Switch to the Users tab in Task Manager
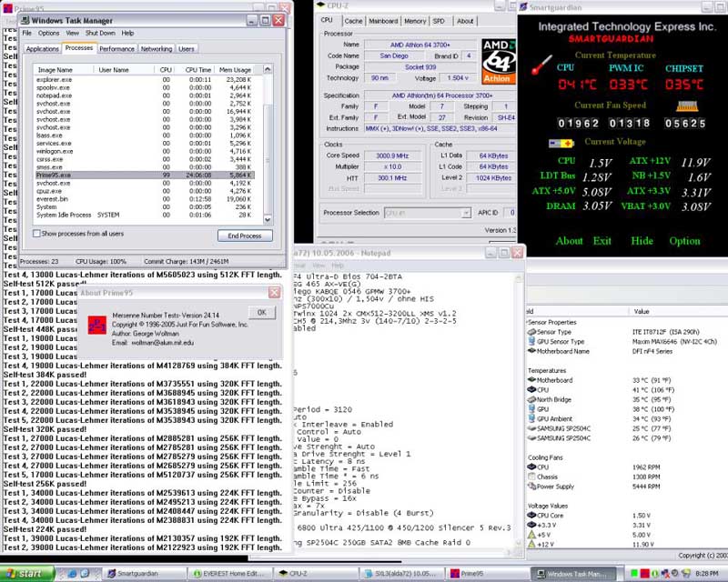Image resolution: width=728 pixels, height=582 pixels. (x=187, y=49)
